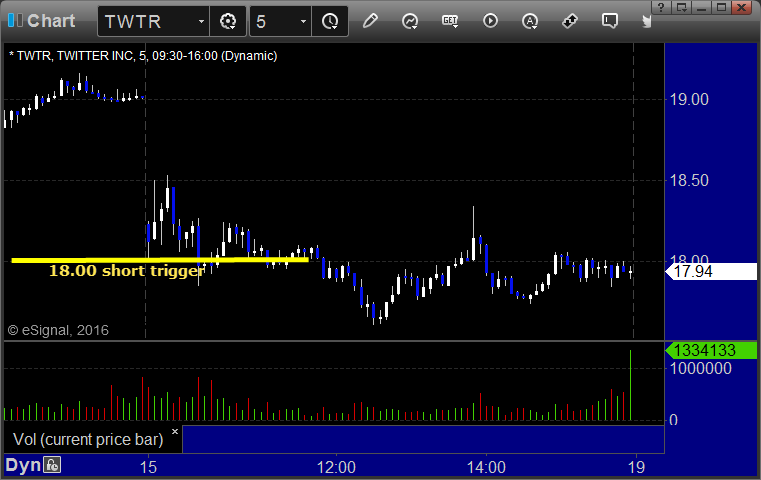
Task: Open the GET studies menu icon
Action: (x=450, y=21)
